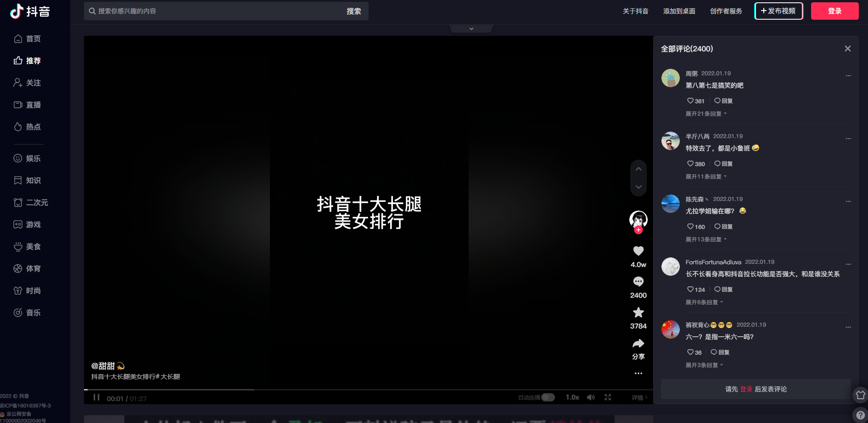Open 知识 category in the sidebar

pos(28,181)
